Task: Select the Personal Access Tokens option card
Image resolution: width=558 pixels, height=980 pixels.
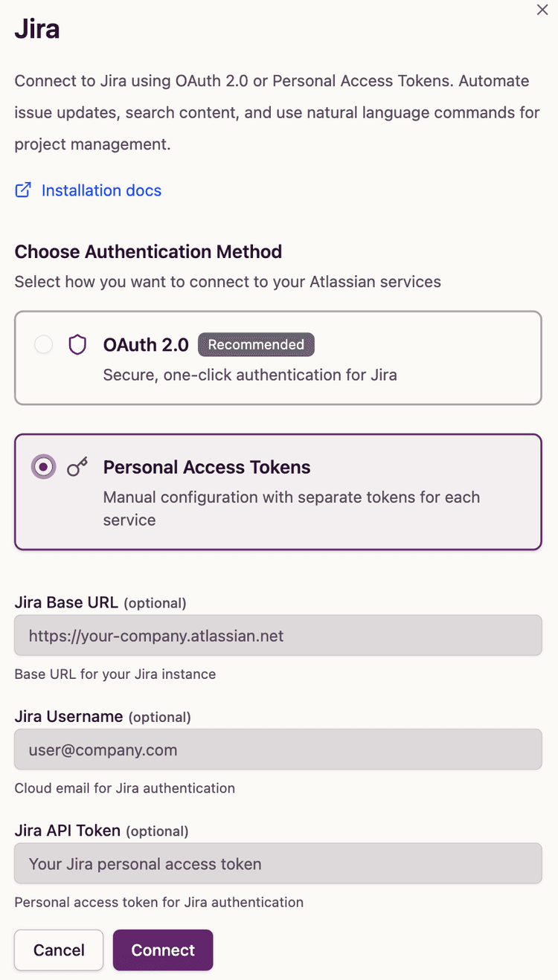Action: point(278,491)
